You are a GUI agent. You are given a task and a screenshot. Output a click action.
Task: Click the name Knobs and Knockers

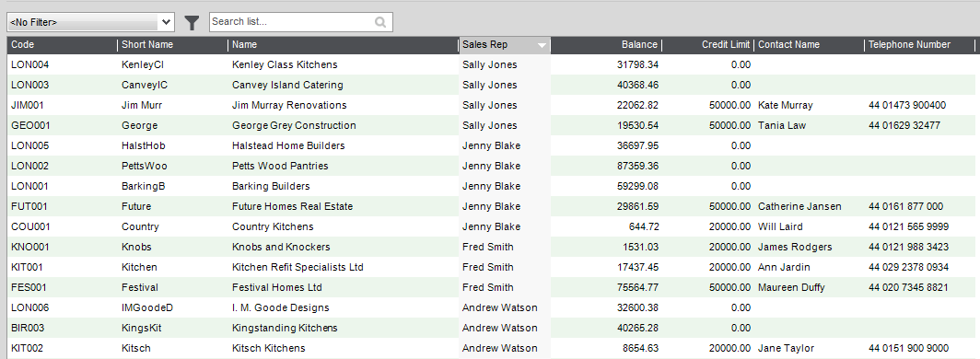[x=281, y=247]
